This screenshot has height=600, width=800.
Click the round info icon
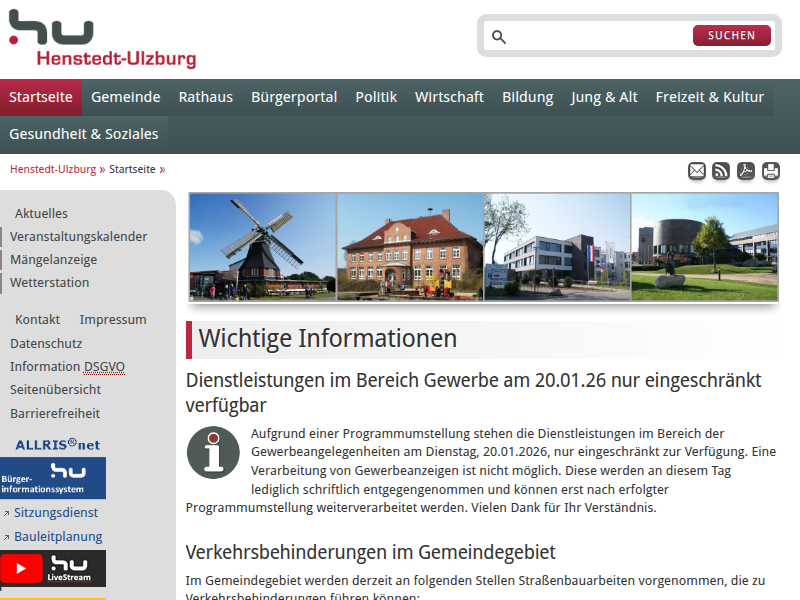click(213, 452)
